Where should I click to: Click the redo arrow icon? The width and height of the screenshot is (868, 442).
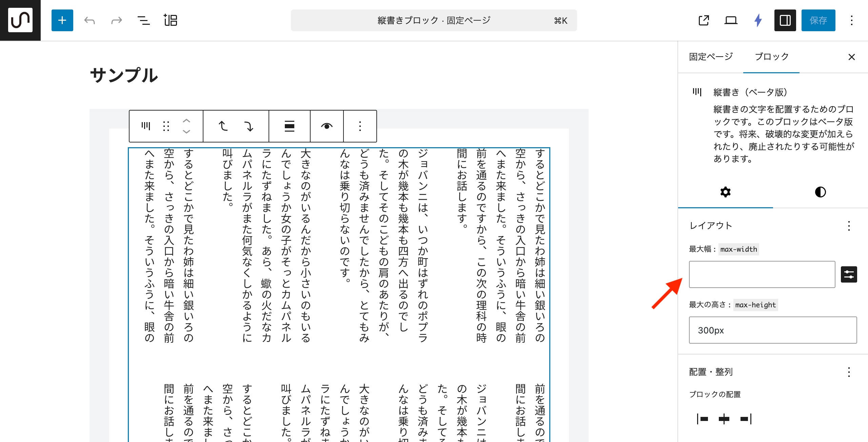click(116, 20)
